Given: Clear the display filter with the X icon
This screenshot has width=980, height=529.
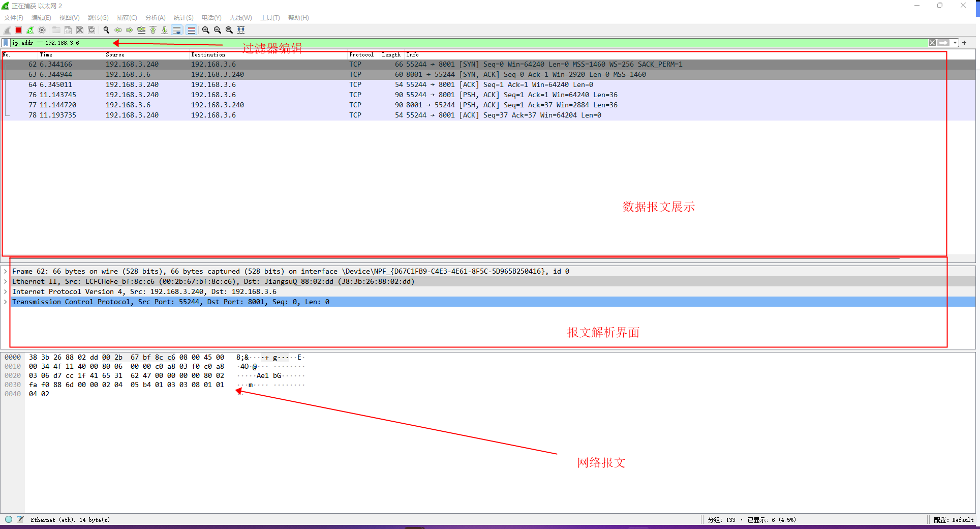Looking at the screenshot, I should 932,43.
